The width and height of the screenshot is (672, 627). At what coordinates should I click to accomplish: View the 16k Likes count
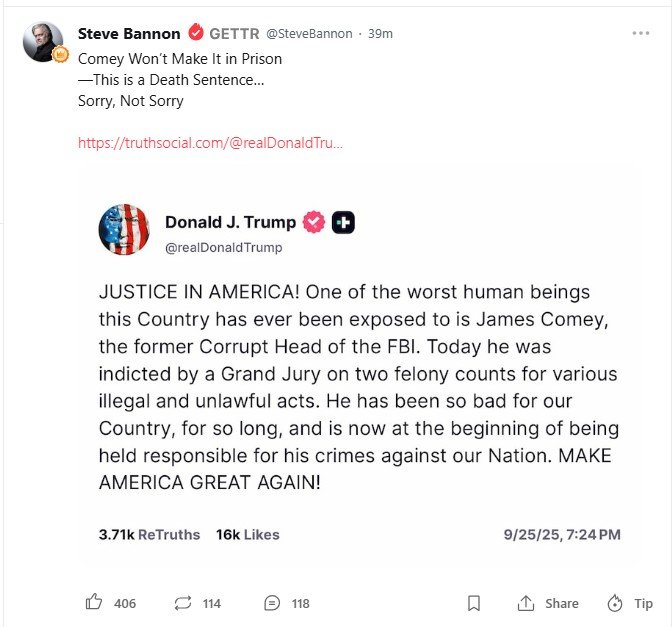click(x=247, y=534)
